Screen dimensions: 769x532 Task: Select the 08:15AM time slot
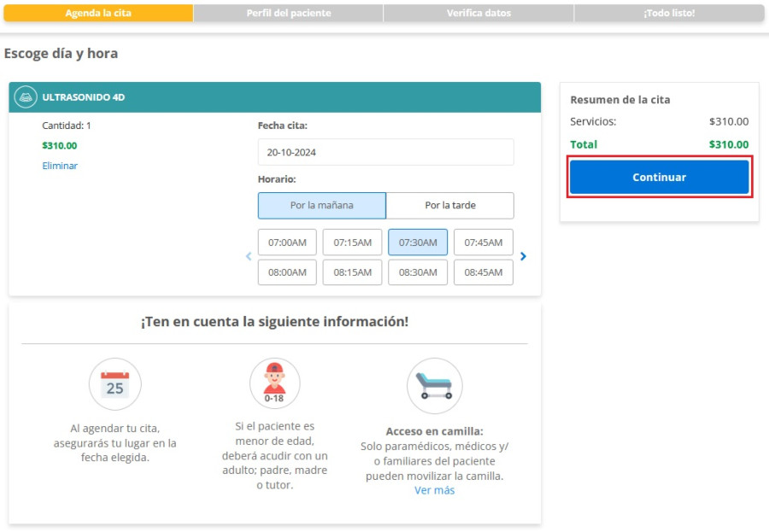pos(352,272)
